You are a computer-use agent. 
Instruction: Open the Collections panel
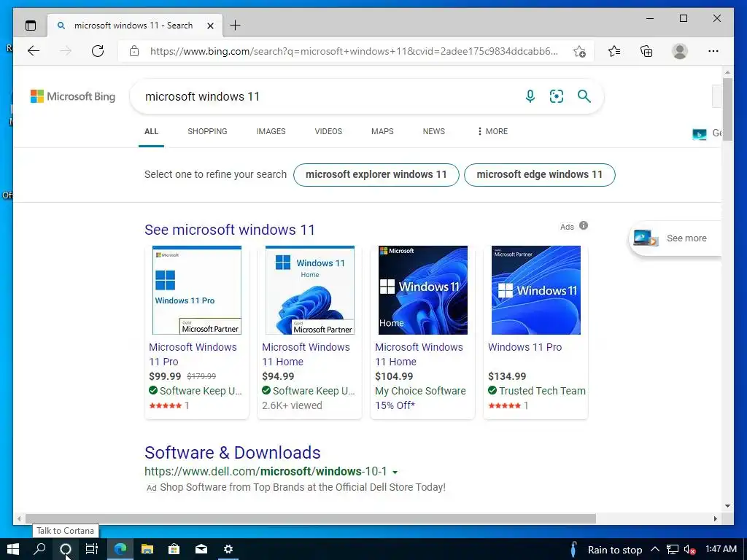coord(646,51)
